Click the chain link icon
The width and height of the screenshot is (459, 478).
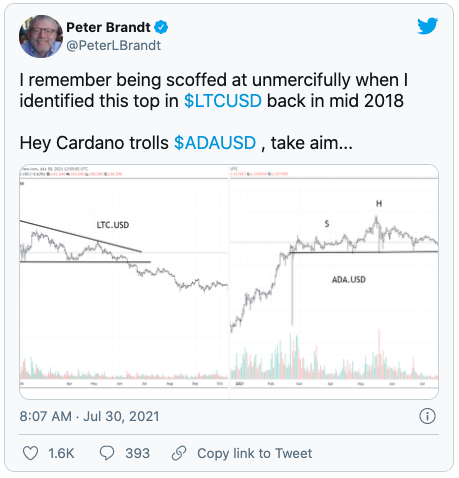pyautogui.click(x=179, y=453)
